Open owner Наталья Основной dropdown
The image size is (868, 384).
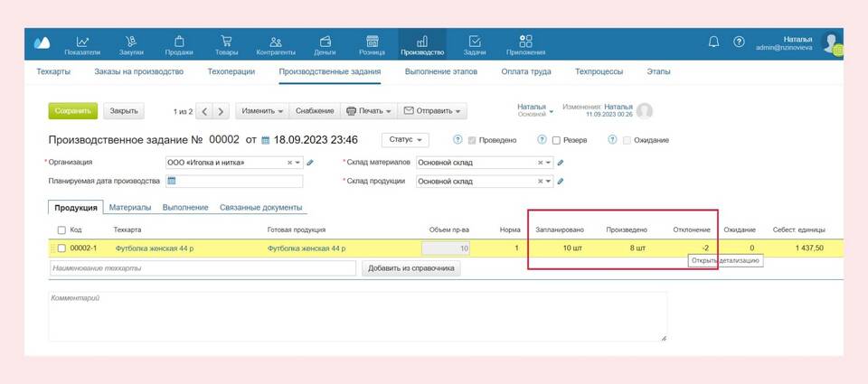click(x=535, y=109)
